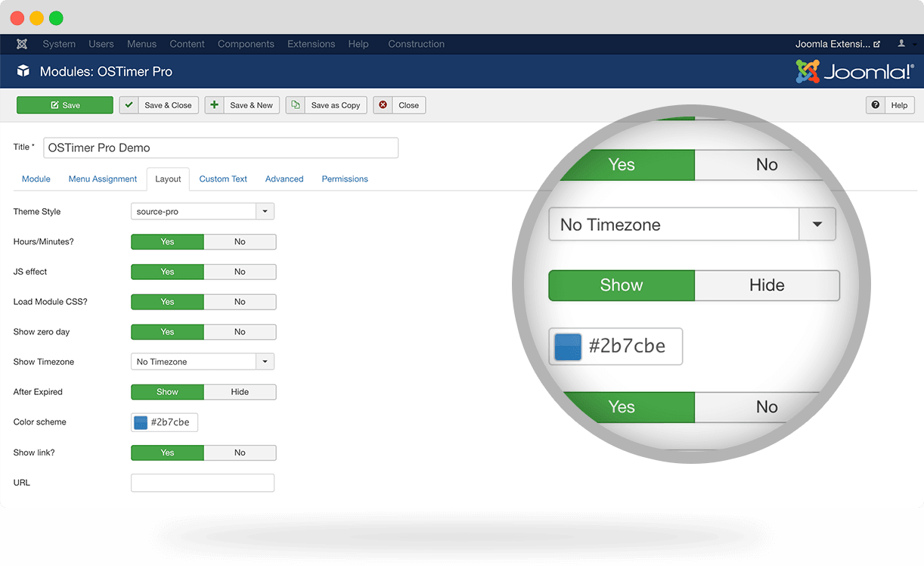Set Show zero day to No

point(240,331)
